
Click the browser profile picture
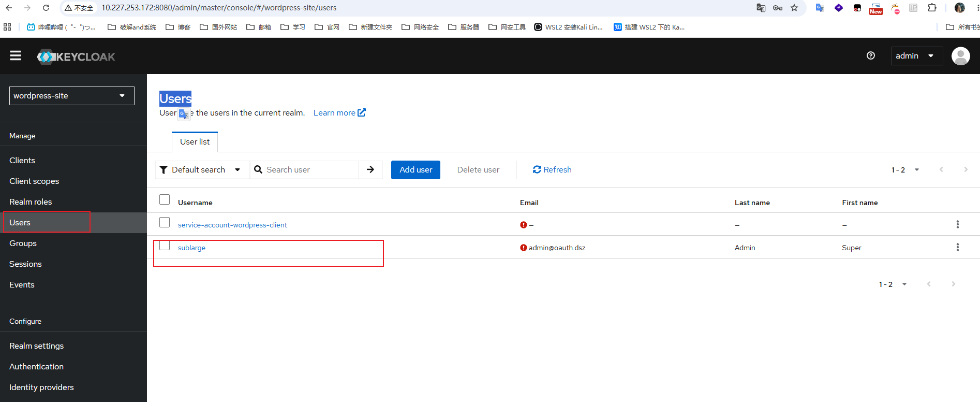pyautogui.click(x=959, y=8)
